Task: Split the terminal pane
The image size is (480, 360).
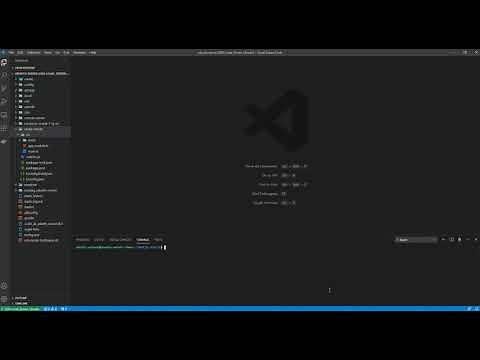Action: pos(452,239)
